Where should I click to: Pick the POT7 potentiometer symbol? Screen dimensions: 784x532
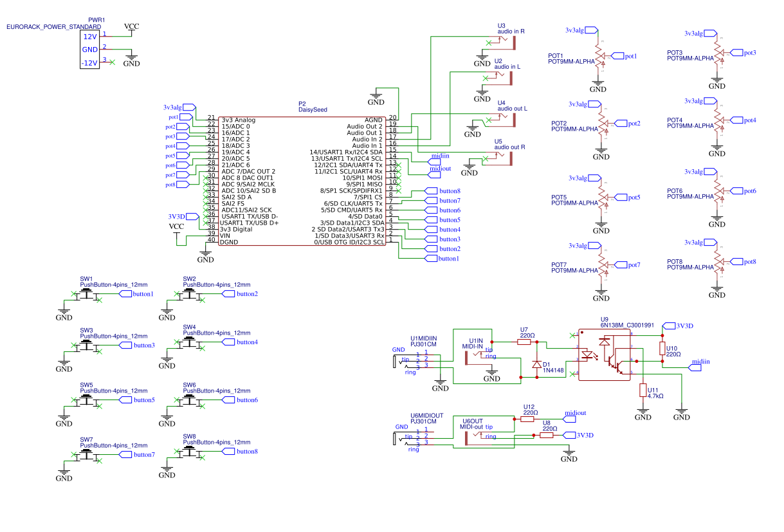tap(603, 265)
